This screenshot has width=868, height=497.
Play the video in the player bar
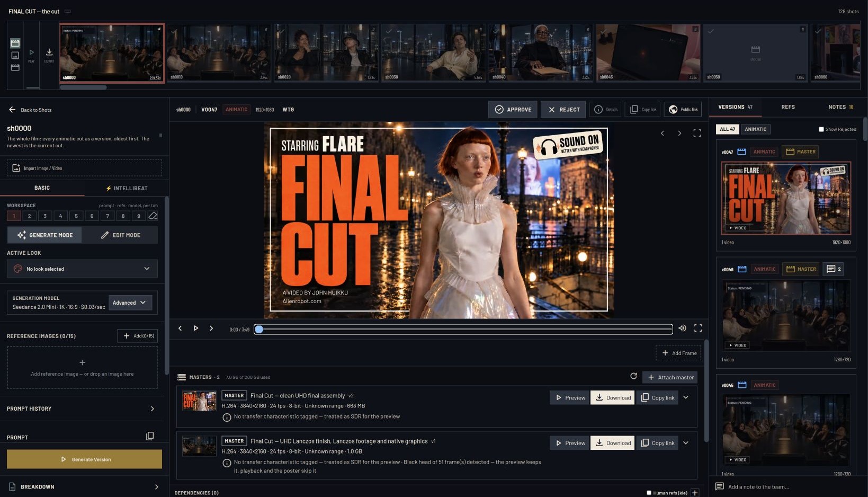tap(196, 329)
